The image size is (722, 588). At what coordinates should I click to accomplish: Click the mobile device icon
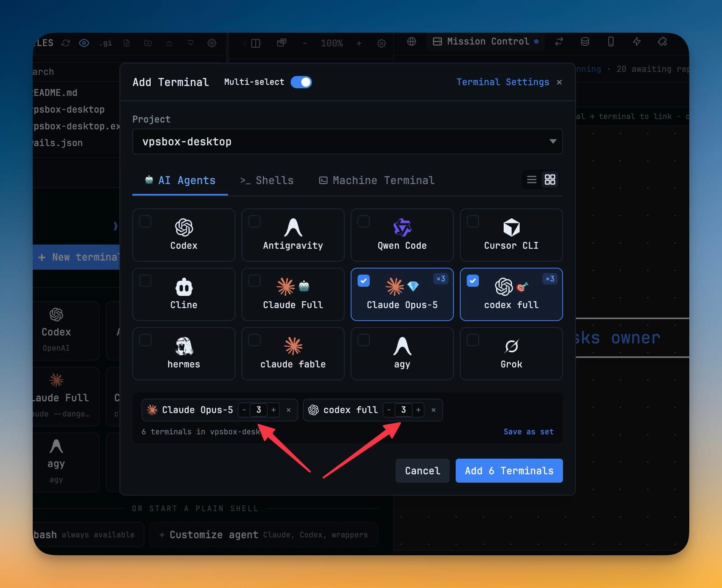[x=611, y=41]
